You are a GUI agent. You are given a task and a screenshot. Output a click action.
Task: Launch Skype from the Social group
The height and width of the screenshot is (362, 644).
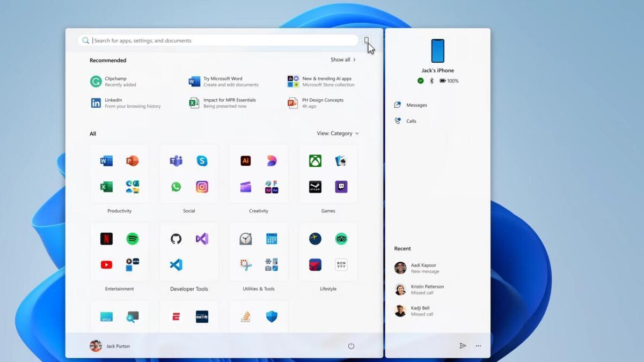202,161
